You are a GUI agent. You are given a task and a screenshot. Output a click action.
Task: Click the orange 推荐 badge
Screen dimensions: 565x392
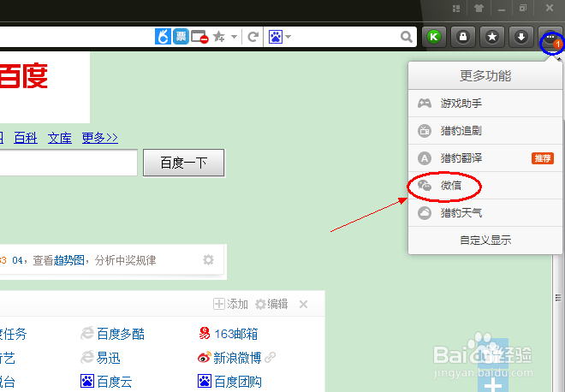point(542,158)
